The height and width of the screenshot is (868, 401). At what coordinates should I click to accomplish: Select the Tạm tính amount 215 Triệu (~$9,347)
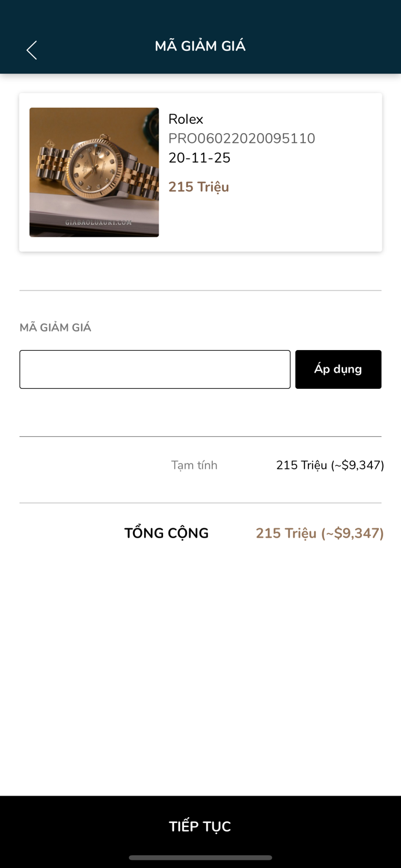pos(330,465)
